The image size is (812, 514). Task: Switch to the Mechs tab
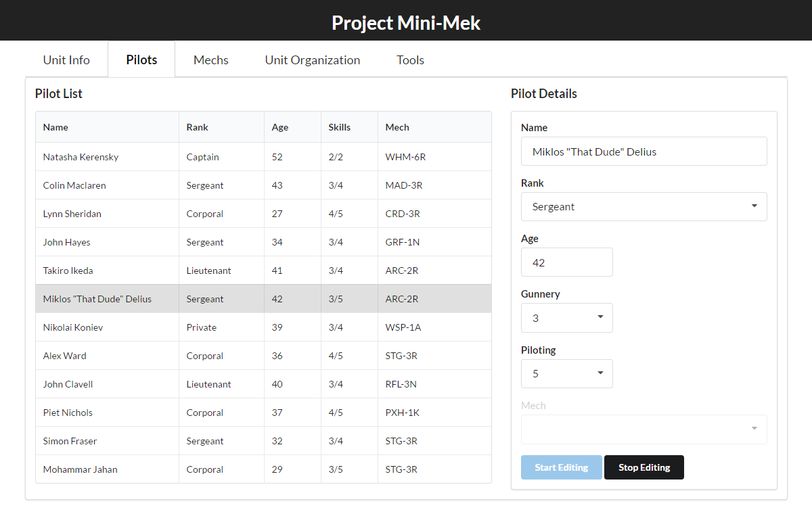point(211,60)
